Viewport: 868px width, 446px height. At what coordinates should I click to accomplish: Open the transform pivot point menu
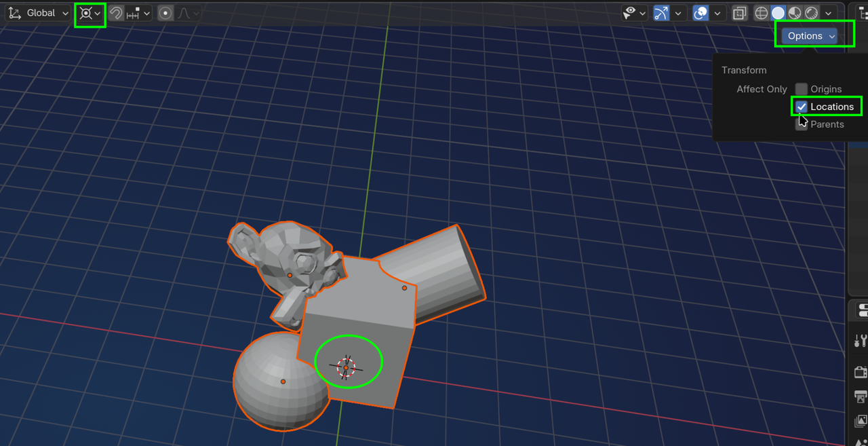click(x=90, y=13)
